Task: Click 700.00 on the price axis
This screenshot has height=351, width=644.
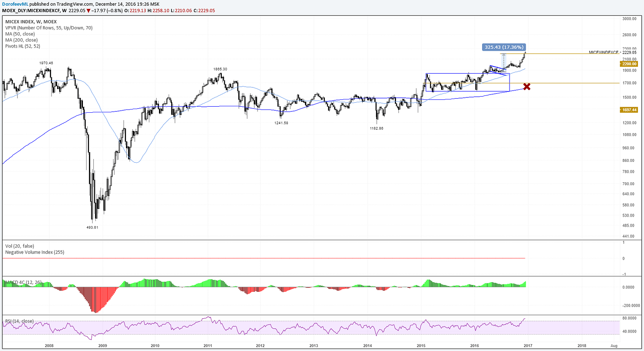Action: (x=628, y=184)
